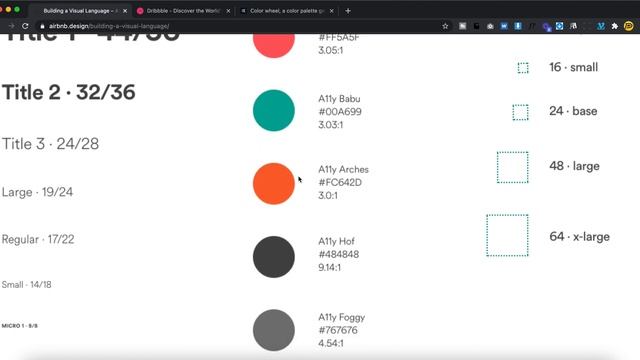Switch to the Color wheel tab
Image resolution: width=640 pixels, height=360 pixels.
coord(286,11)
